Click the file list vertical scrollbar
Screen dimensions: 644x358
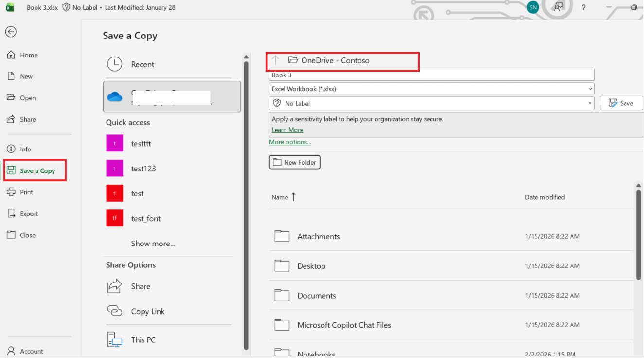tap(638, 235)
